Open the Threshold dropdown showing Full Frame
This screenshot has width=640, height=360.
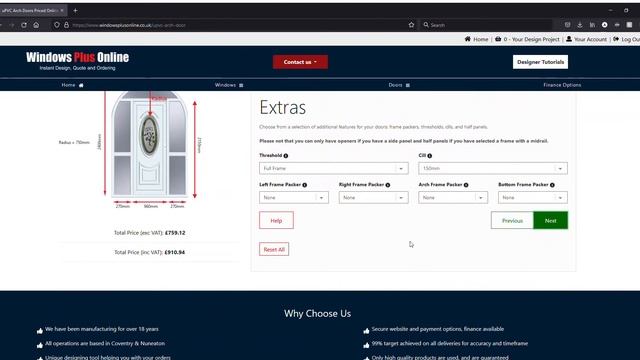[333, 168]
